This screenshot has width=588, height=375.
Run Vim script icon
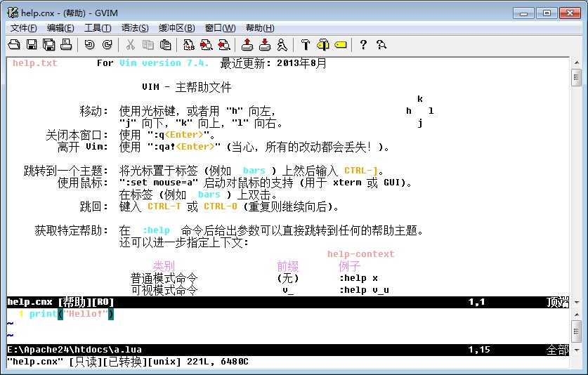(x=282, y=45)
